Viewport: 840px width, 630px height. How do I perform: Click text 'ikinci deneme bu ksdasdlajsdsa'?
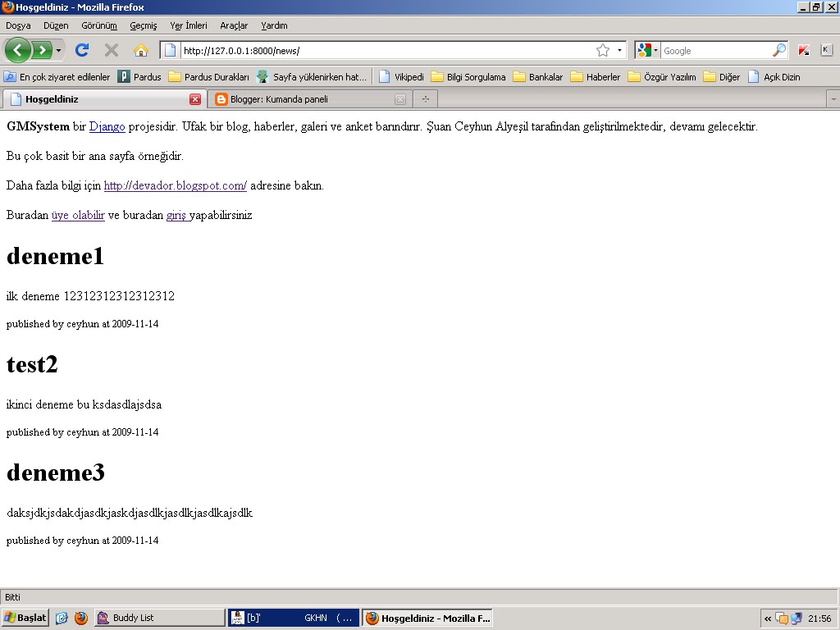84,404
